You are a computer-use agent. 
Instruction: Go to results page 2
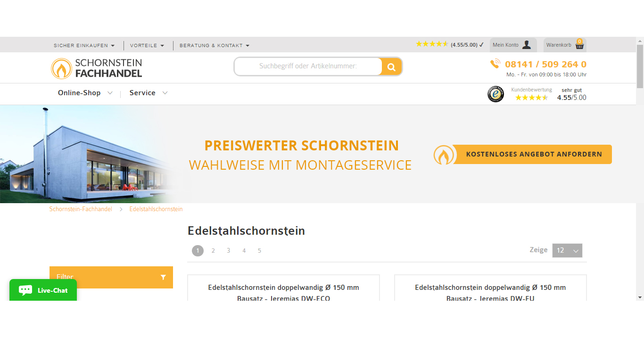point(213,250)
